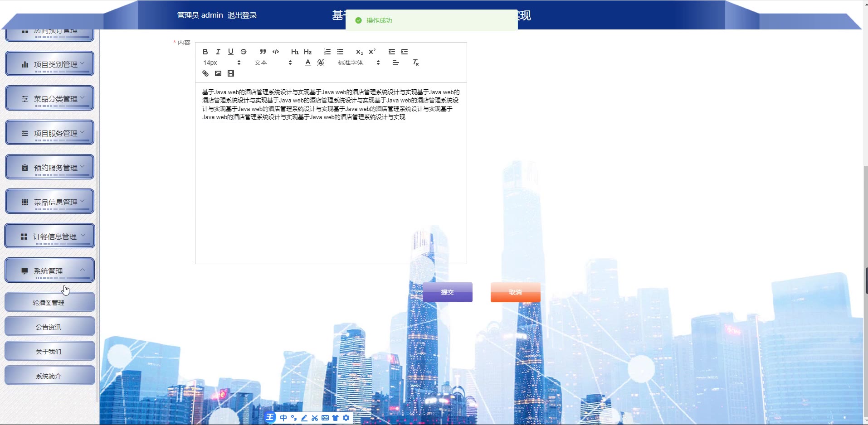Clear text formatting with the Tx icon

click(415, 63)
